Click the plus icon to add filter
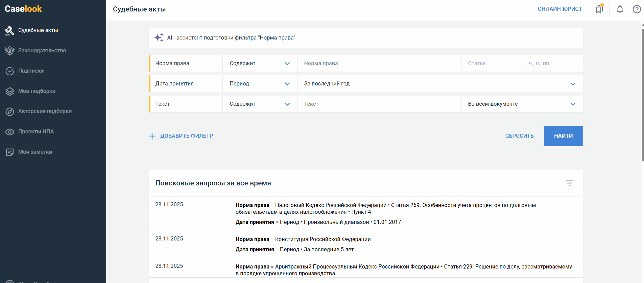This screenshot has width=644, height=283. coord(152,136)
